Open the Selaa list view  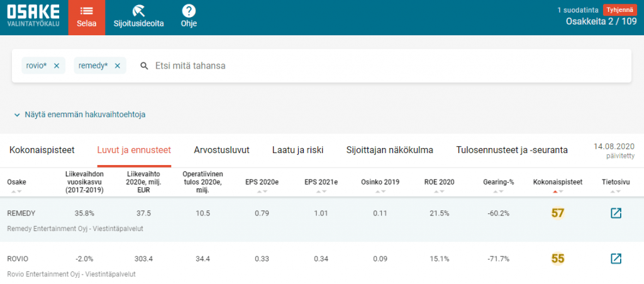pyautogui.click(x=87, y=17)
